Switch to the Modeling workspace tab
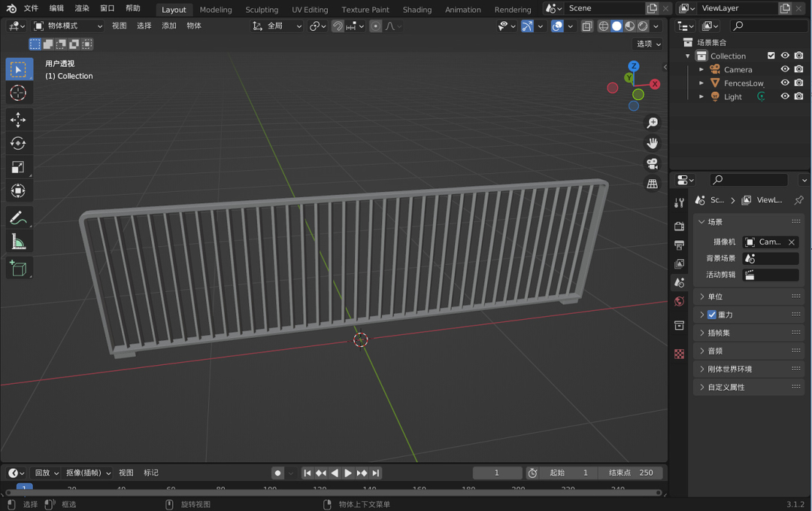This screenshot has width=812, height=511. click(216, 9)
